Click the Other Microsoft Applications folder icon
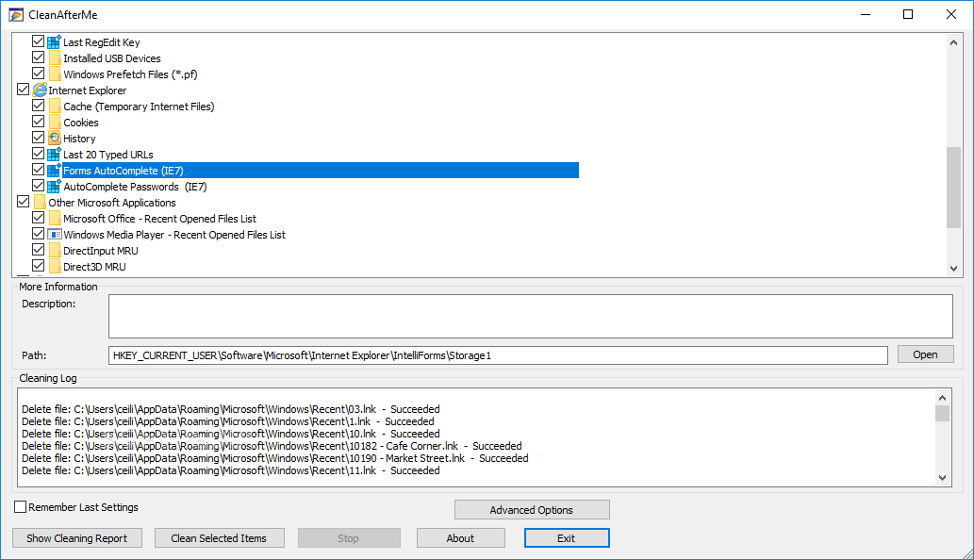Screen dimensions: 974x560 40,203
